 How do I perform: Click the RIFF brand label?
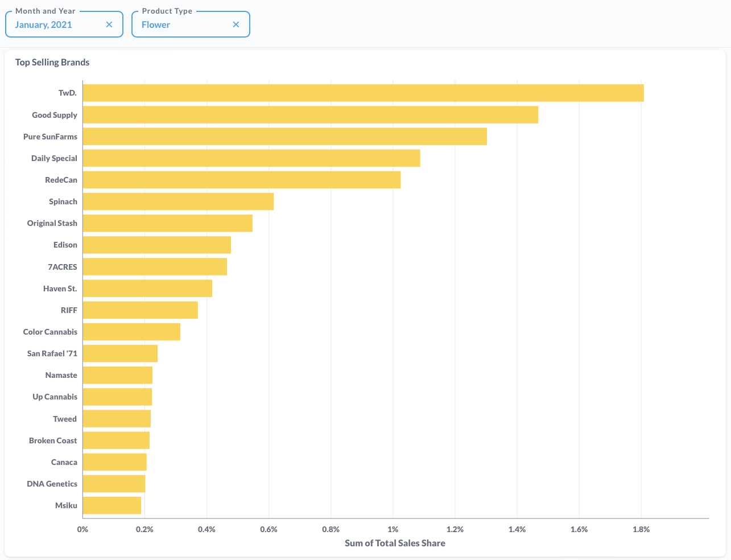pyautogui.click(x=69, y=310)
